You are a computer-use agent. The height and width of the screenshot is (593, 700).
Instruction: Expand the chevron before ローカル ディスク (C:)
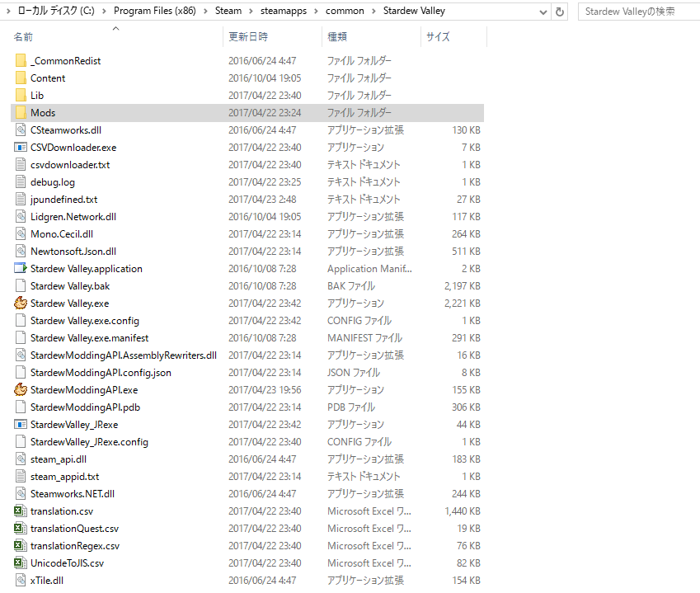coord(8,12)
